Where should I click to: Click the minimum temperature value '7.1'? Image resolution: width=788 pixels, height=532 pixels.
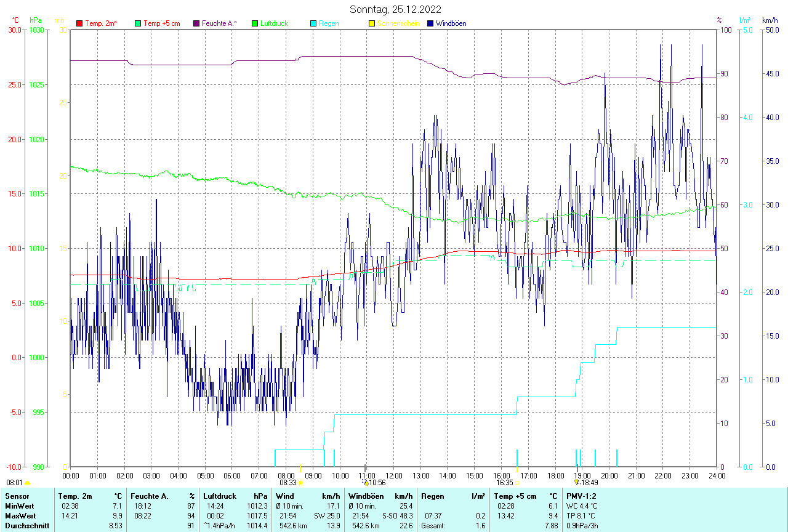[x=118, y=506]
